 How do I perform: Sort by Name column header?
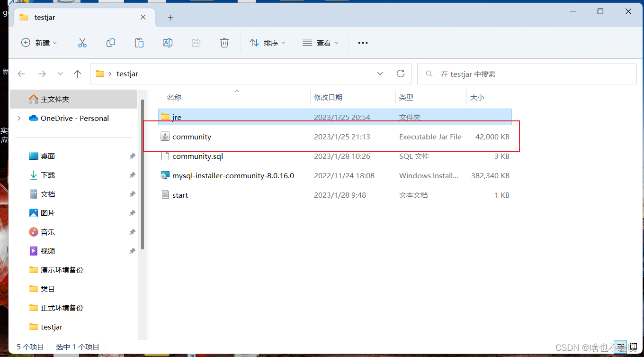[174, 97]
